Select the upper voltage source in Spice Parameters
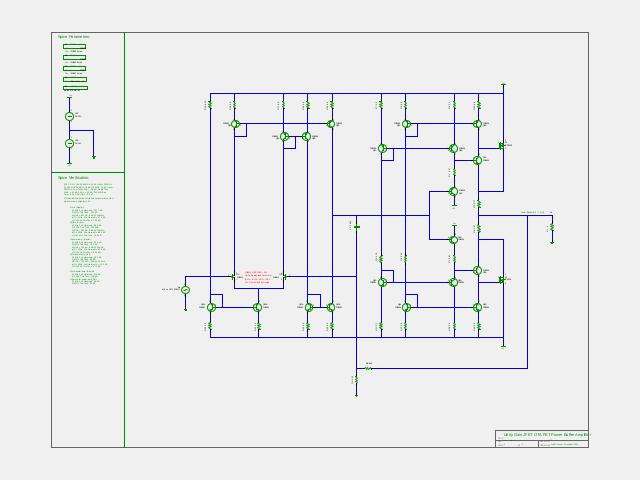 tap(70, 117)
